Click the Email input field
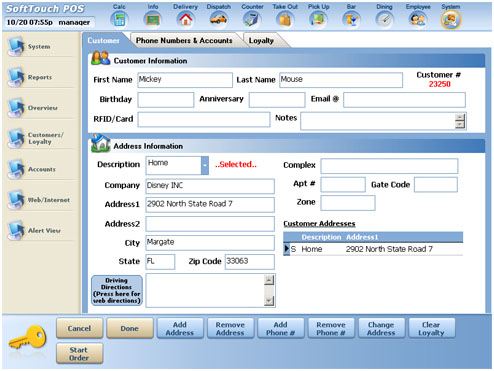The height and width of the screenshot is (371, 494). [404, 100]
